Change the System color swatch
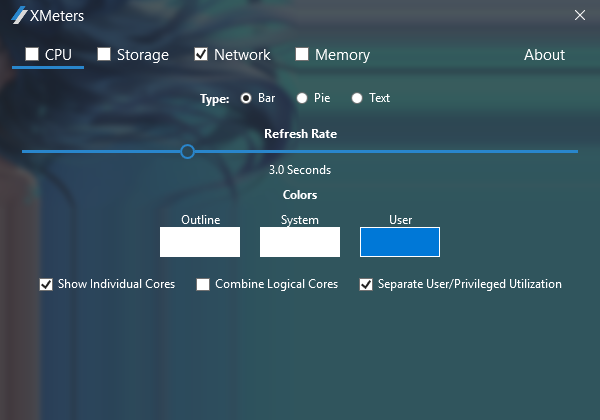The height and width of the screenshot is (420, 600). (x=300, y=242)
